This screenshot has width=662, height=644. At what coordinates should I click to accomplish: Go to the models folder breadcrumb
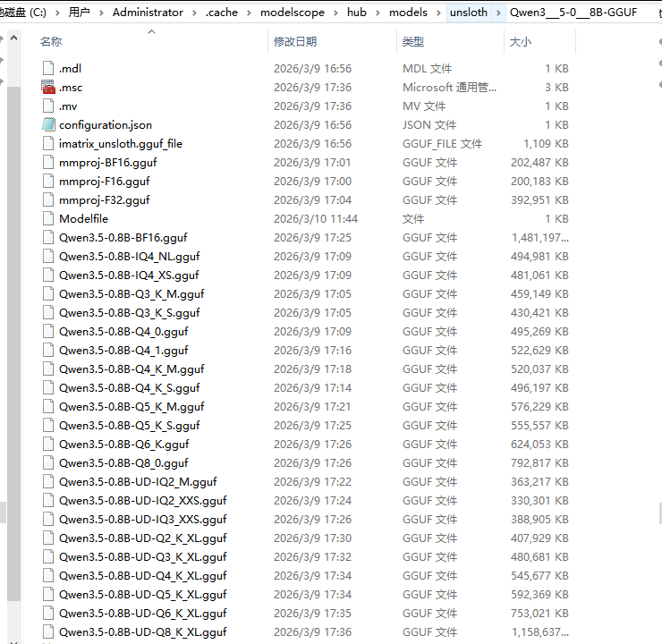[408, 13]
